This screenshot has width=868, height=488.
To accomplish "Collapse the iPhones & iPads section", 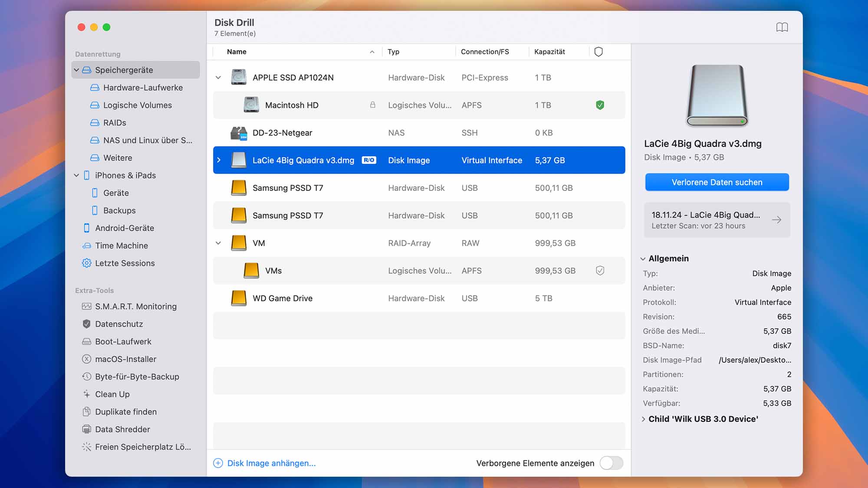I will tap(76, 175).
